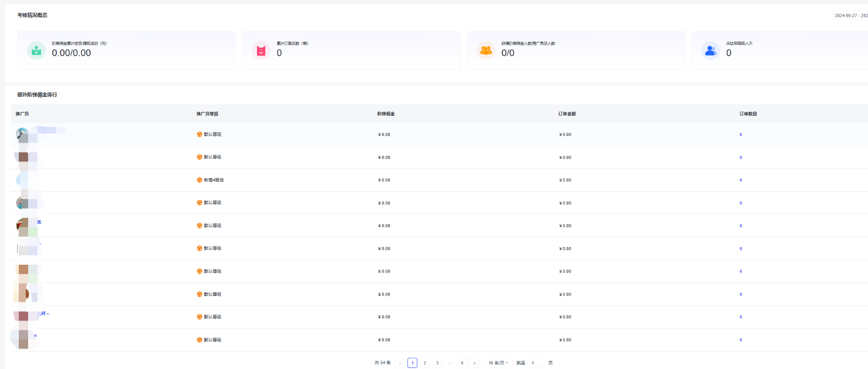Click the order count link in last row
The height and width of the screenshot is (369, 868).
pos(740,340)
